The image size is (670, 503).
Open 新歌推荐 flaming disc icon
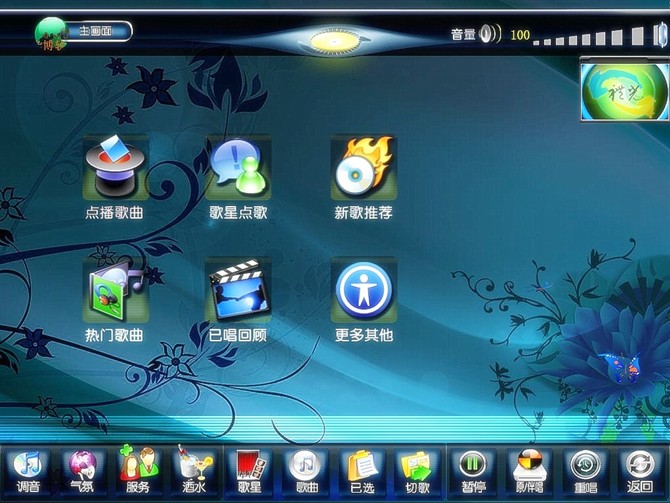[363, 168]
